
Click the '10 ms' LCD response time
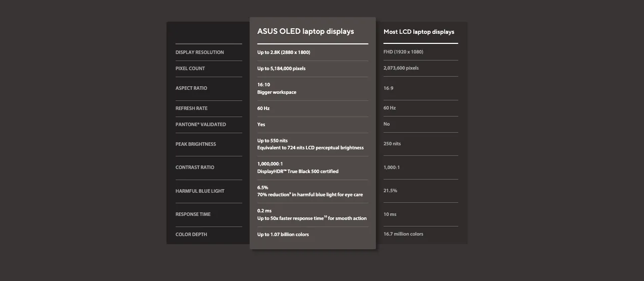(x=390, y=214)
